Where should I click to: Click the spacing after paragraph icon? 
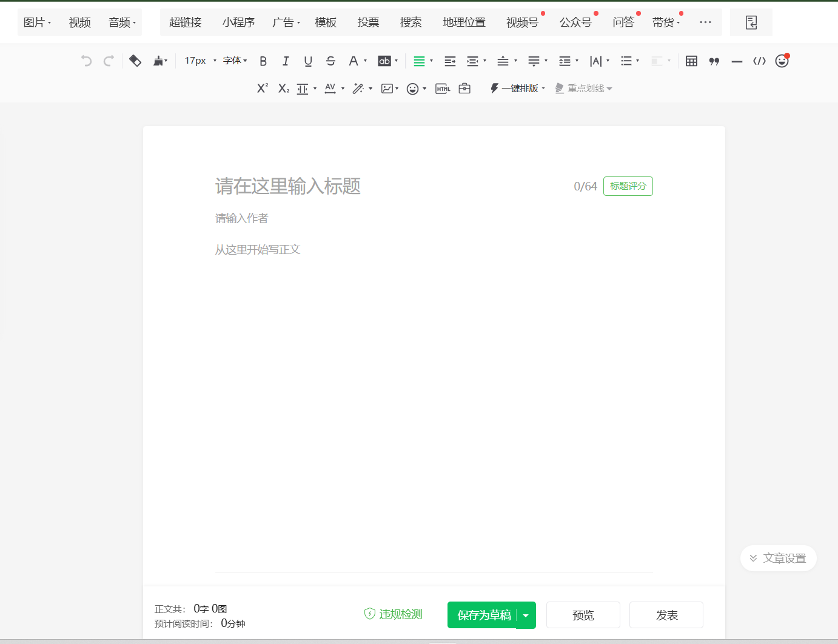pos(534,61)
